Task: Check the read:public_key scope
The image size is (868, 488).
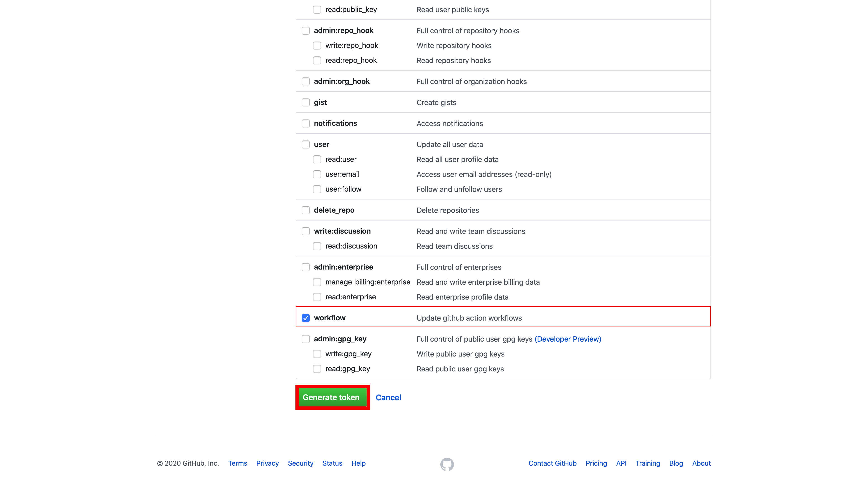Action: pyautogui.click(x=317, y=9)
